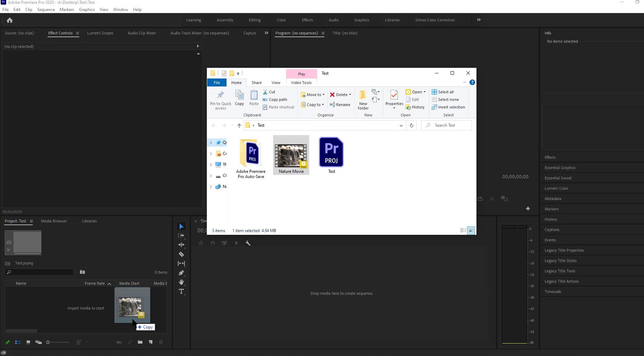Click the New folder button in Explorer
This screenshot has height=356, width=644.
(363, 99)
